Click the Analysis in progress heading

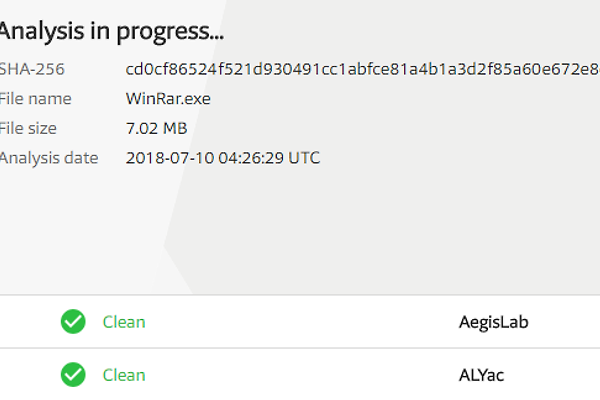pyautogui.click(x=110, y=31)
